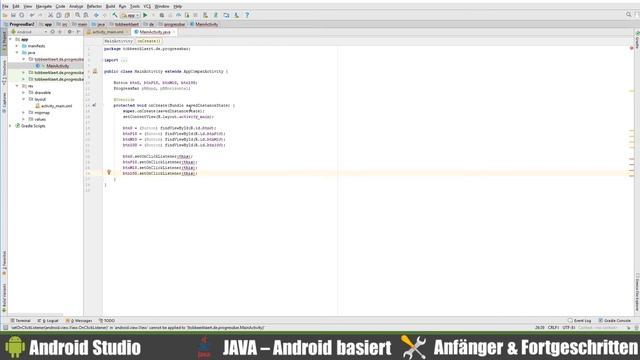Expand the values folder
640x360 pixels.
(24, 119)
